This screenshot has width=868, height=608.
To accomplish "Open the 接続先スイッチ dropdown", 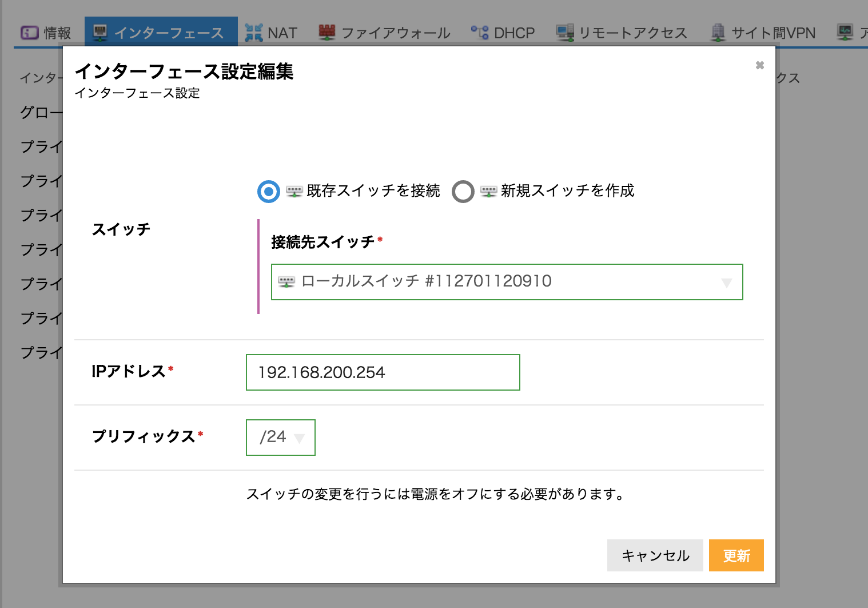I will tap(506, 282).
